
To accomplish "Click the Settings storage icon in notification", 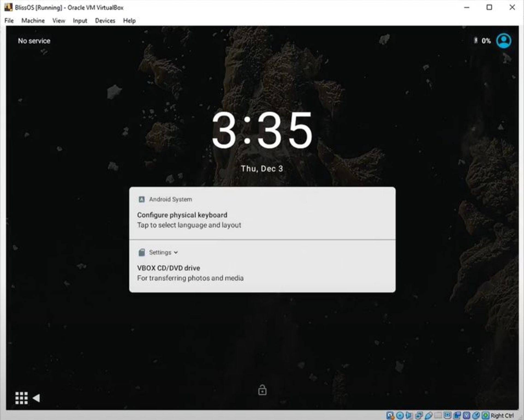I will click(142, 252).
